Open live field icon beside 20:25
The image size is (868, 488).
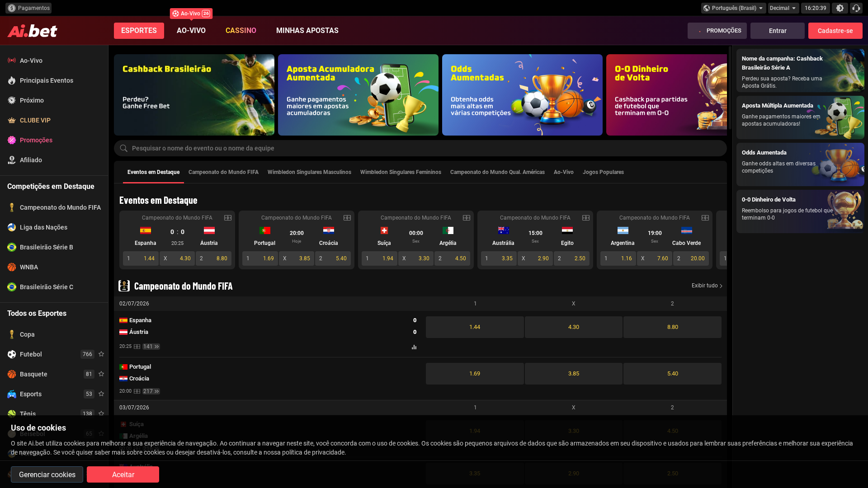click(137, 347)
